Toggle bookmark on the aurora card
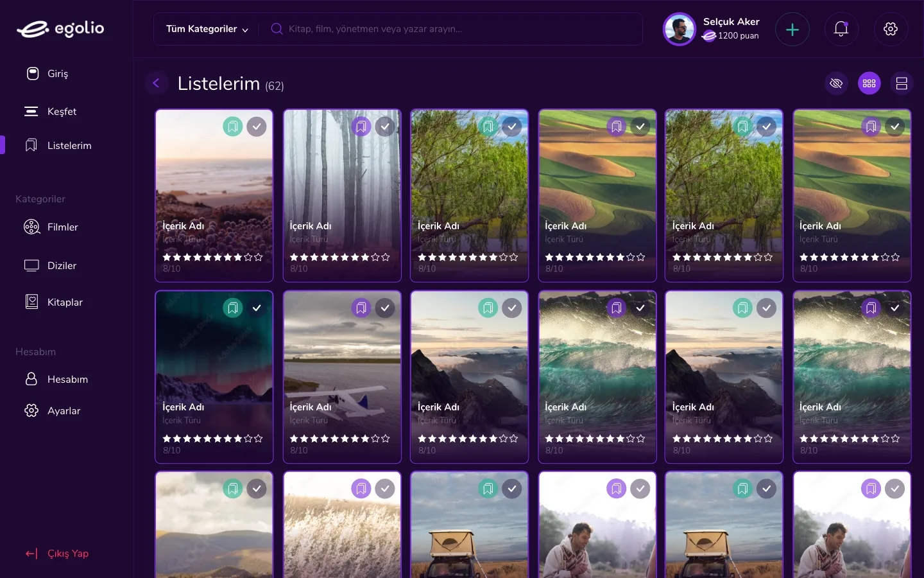This screenshot has height=578, width=924. (x=233, y=308)
